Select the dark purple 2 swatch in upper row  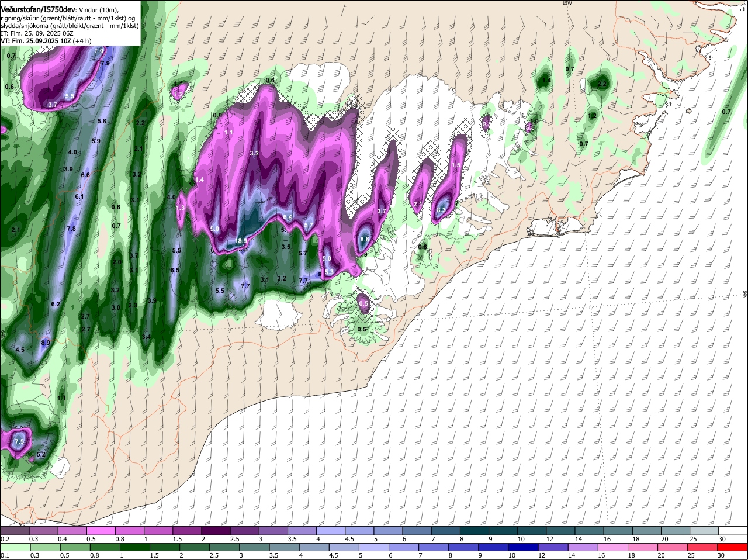click(x=216, y=531)
